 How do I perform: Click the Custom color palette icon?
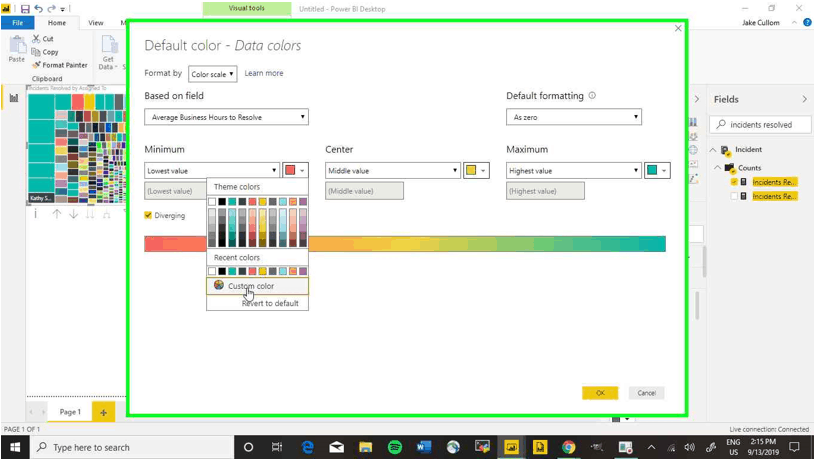219,285
